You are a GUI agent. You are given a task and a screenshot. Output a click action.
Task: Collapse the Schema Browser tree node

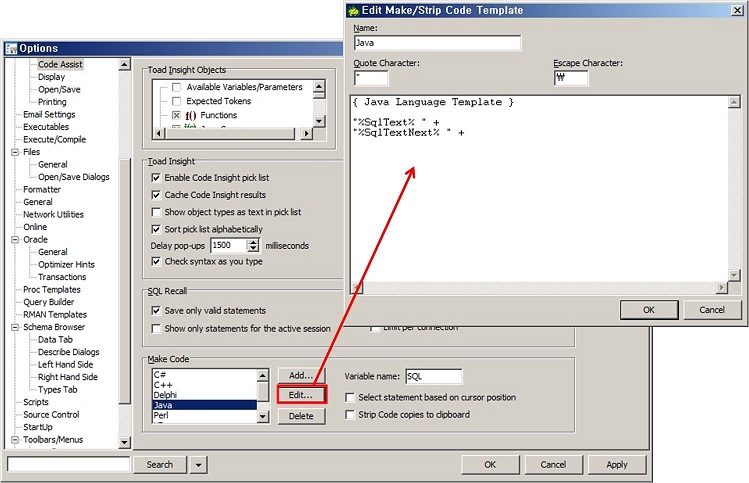point(15,327)
